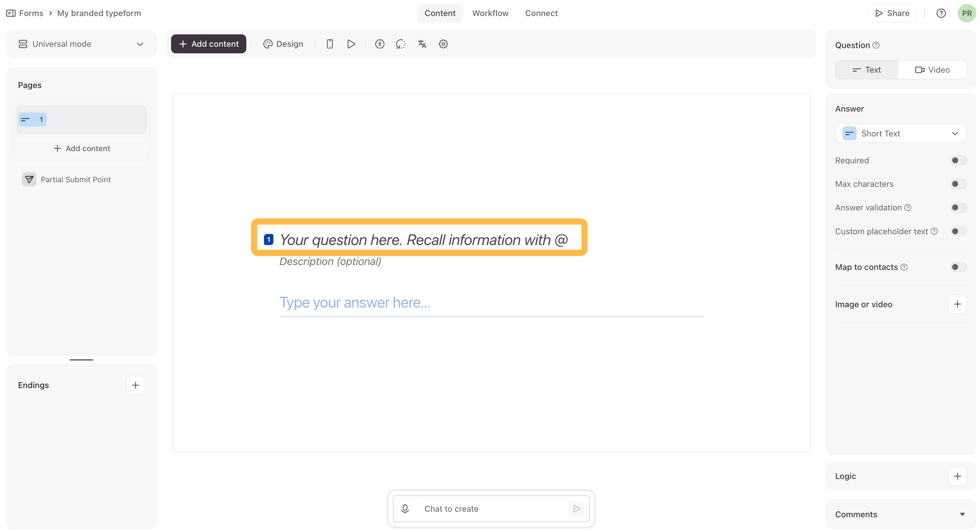Open the PR user avatar
980x532 pixels.
pyautogui.click(x=967, y=13)
